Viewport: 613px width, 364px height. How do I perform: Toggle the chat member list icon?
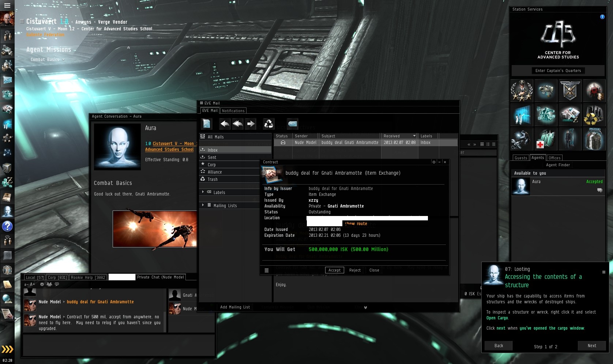[x=49, y=284]
